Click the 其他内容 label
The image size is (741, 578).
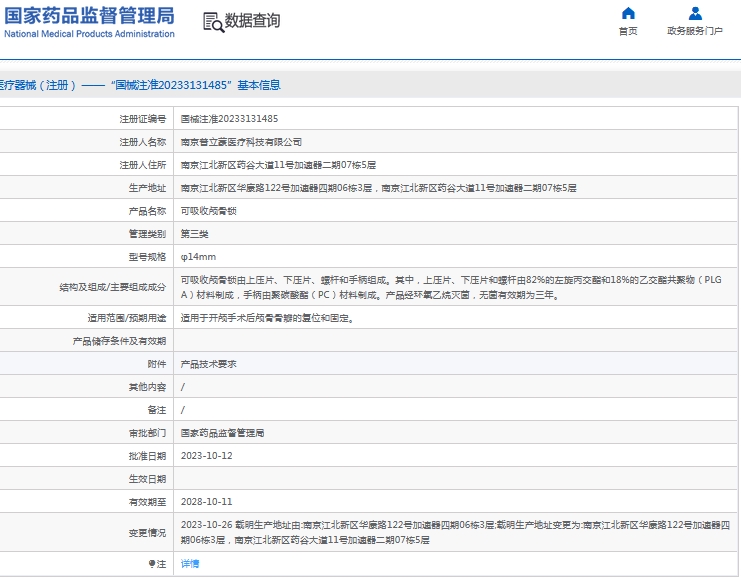[x=147, y=387]
